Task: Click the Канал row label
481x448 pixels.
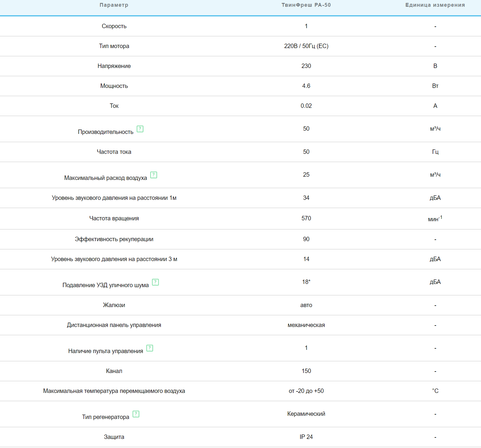Action: [114, 371]
